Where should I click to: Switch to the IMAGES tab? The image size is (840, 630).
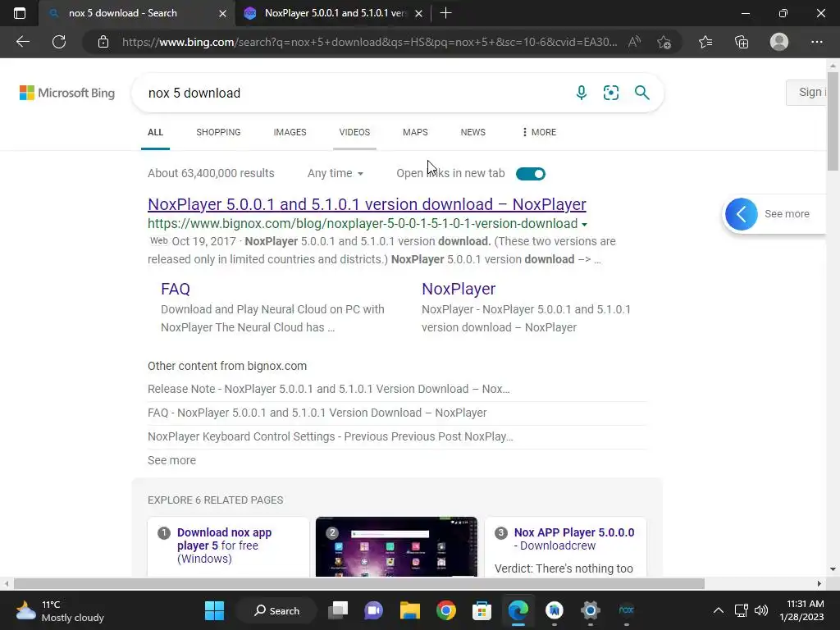coord(290,132)
